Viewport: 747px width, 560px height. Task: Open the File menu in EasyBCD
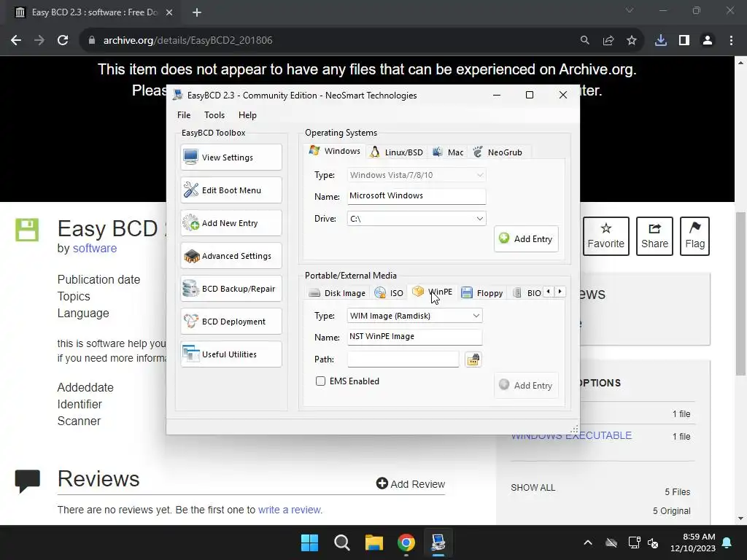tap(184, 114)
